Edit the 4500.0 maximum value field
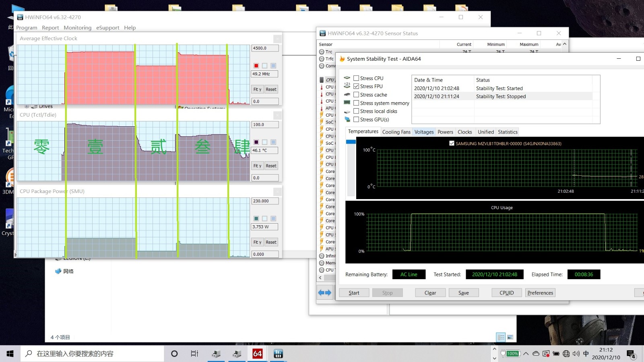644x362 pixels. (265, 48)
